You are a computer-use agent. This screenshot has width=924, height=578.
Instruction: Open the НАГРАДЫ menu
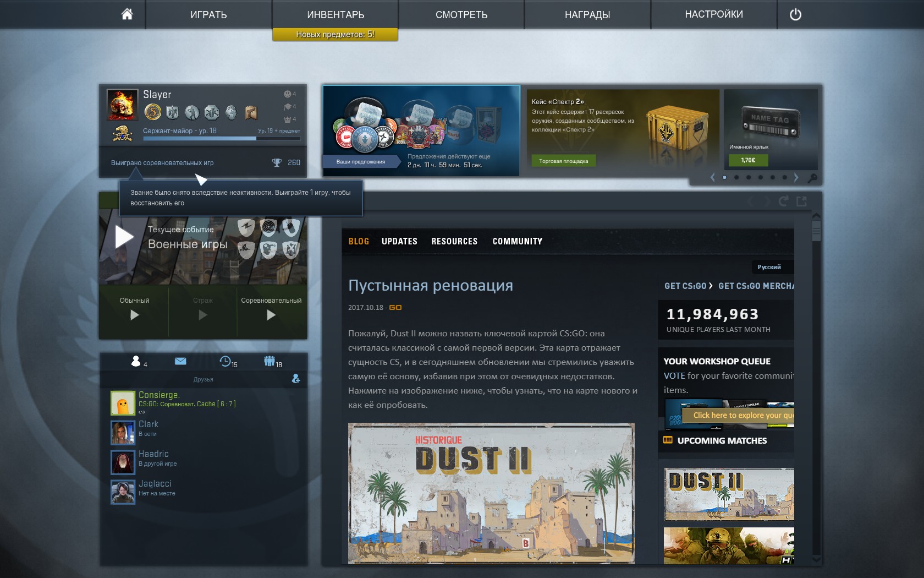click(587, 15)
